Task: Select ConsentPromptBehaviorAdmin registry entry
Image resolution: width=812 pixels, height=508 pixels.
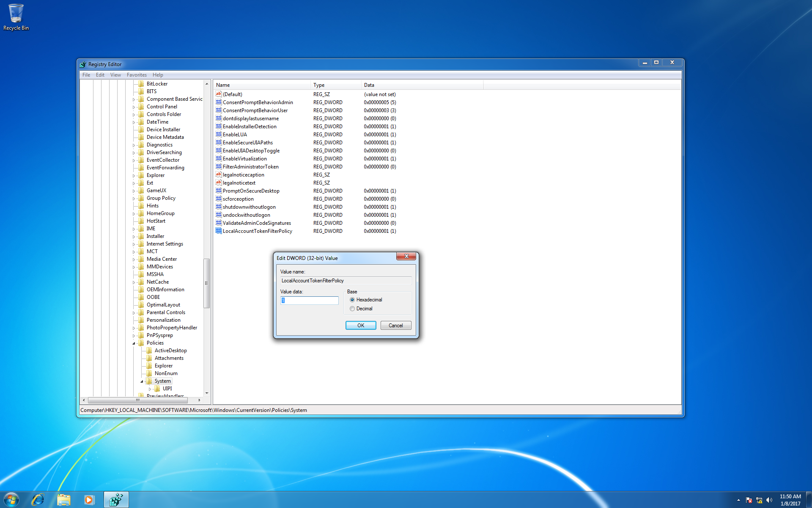Action: [x=258, y=102]
